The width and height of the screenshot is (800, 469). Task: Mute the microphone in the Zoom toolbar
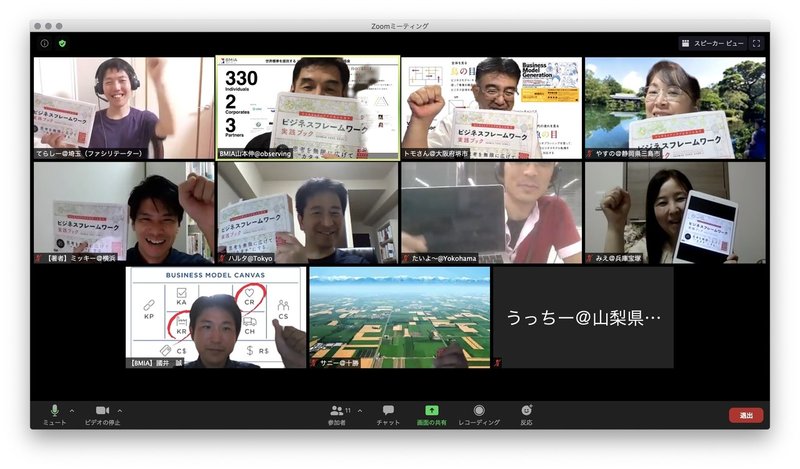55,410
